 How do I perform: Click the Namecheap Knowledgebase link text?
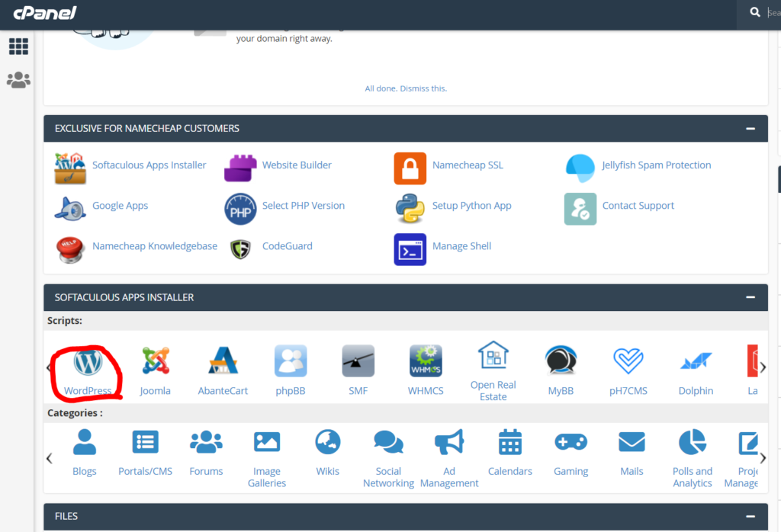click(154, 246)
